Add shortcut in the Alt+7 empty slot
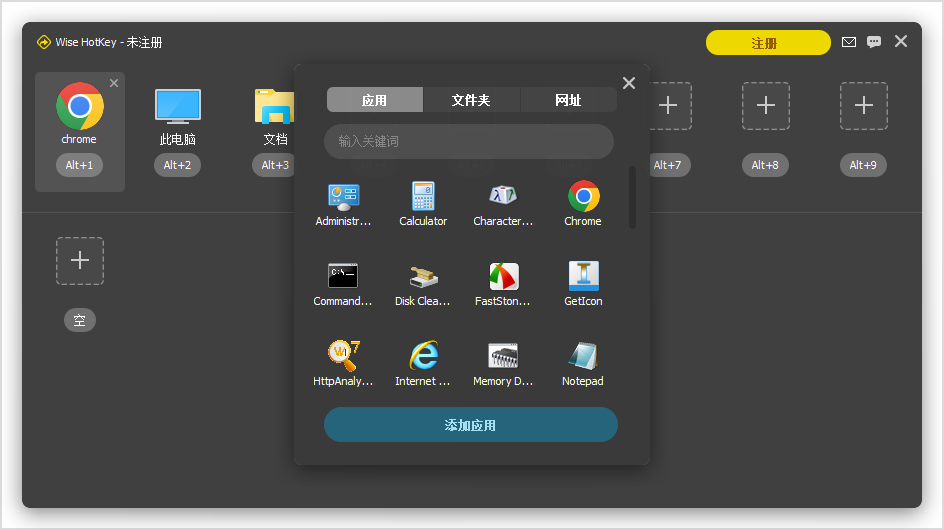The image size is (944, 530). 668,106
